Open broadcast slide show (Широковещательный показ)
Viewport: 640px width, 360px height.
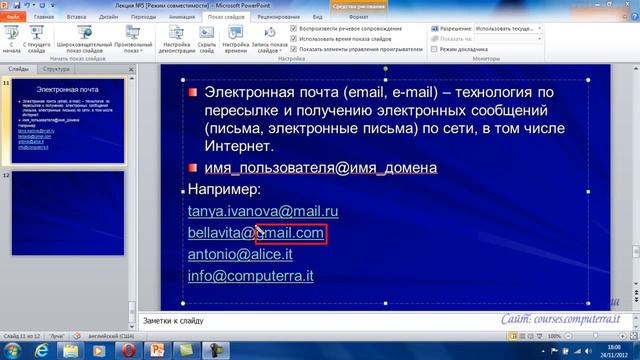(x=84, y=39)
